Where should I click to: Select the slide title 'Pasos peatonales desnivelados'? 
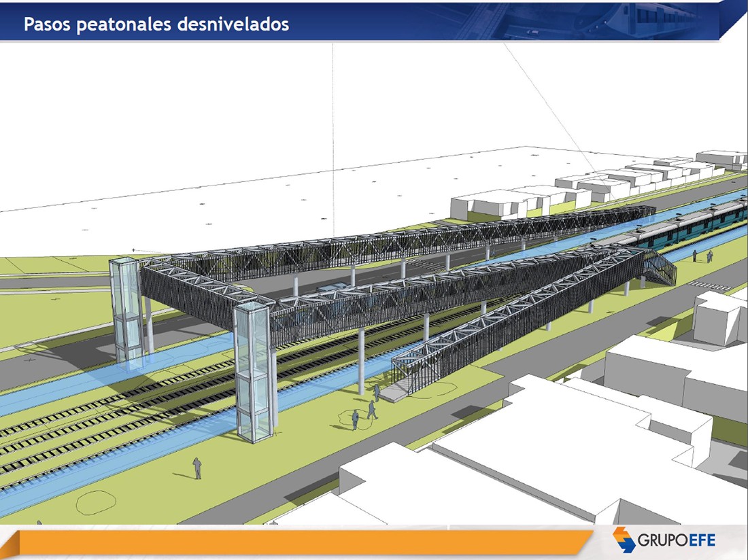[156, 24]
